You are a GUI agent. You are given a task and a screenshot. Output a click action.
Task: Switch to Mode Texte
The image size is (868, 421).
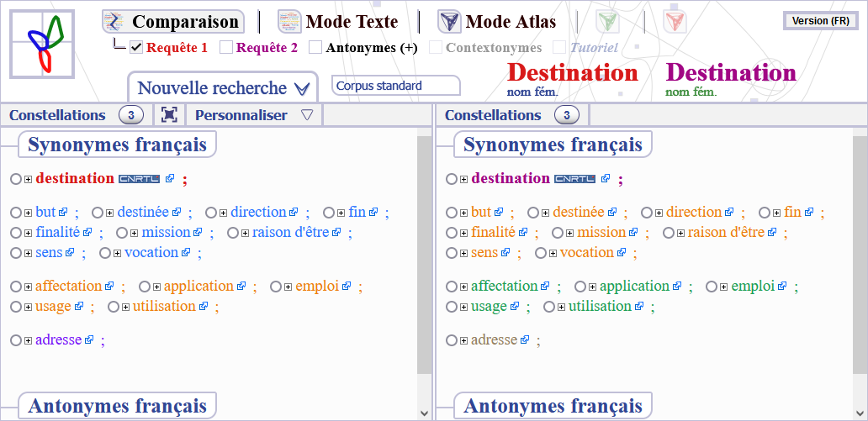pyautogui.click(x=337, y=22)
